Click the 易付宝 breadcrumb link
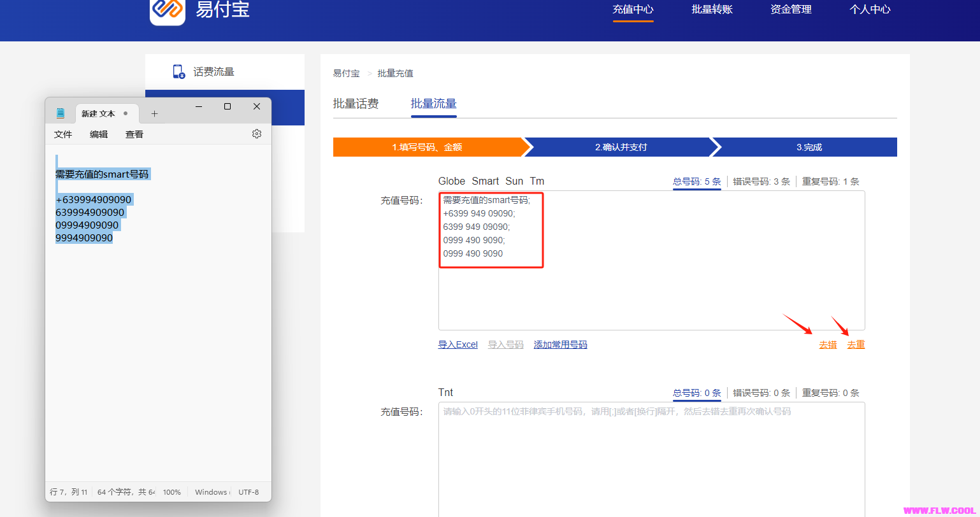980x517 pixels. [347, 73]
